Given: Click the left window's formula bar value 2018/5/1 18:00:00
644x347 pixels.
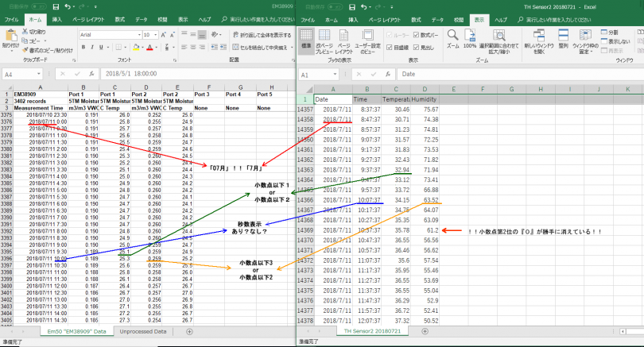Looking at the screenshot, I should click(x=131, y=74).
